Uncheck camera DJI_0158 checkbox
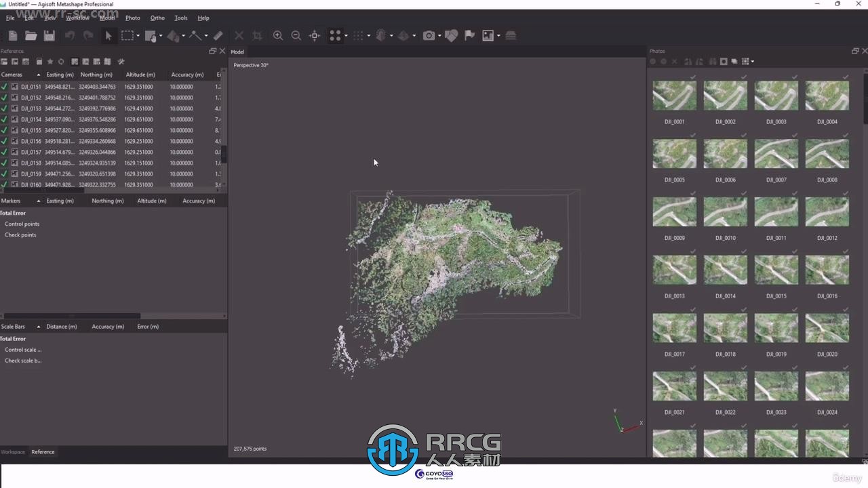 pos(4,163)
